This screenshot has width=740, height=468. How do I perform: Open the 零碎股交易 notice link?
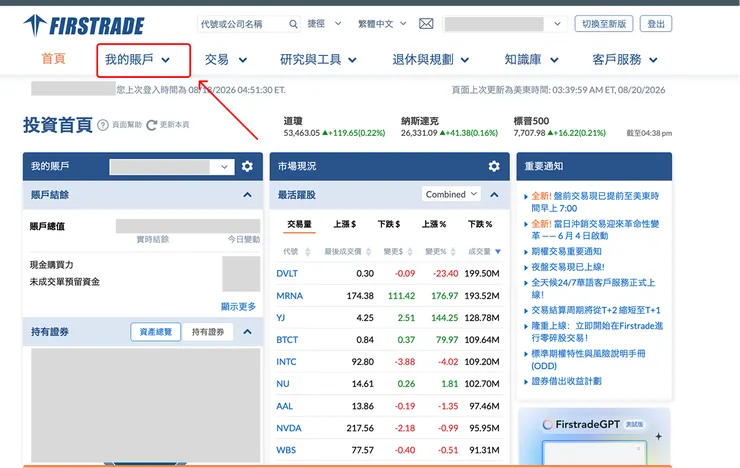click(x=597, y=332)
